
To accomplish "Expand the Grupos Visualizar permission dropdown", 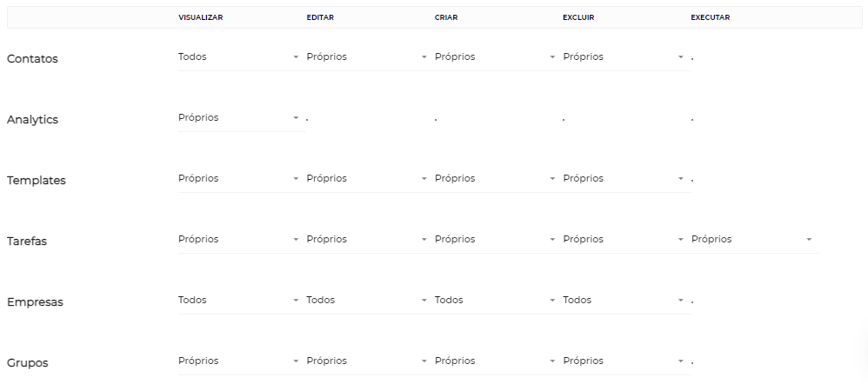I will [x=238, y=361].
